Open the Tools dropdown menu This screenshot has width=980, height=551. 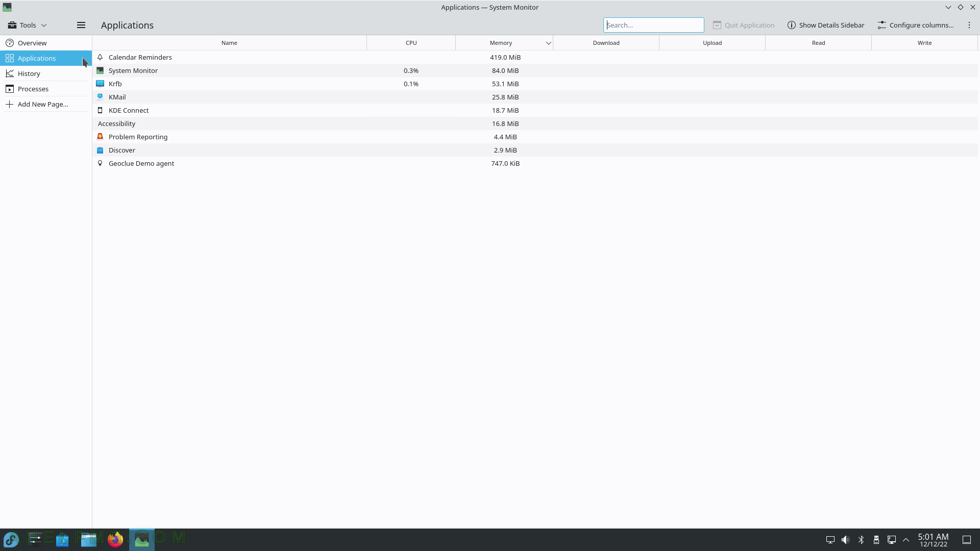28,25
